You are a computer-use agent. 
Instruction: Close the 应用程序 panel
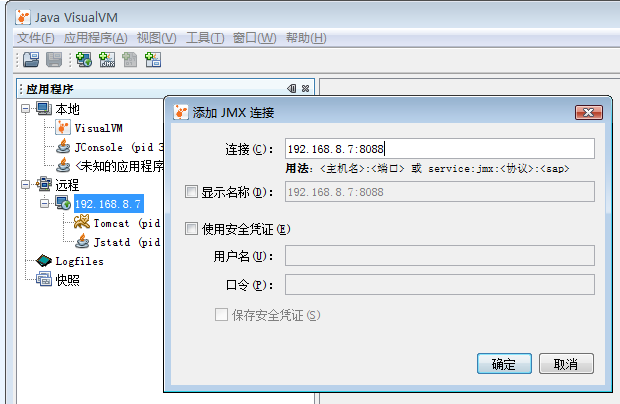(x=305, y=89)
